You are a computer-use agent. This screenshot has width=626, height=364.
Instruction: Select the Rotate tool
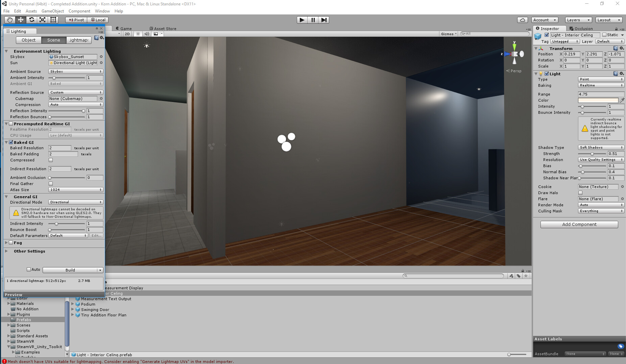coord(32,20)
